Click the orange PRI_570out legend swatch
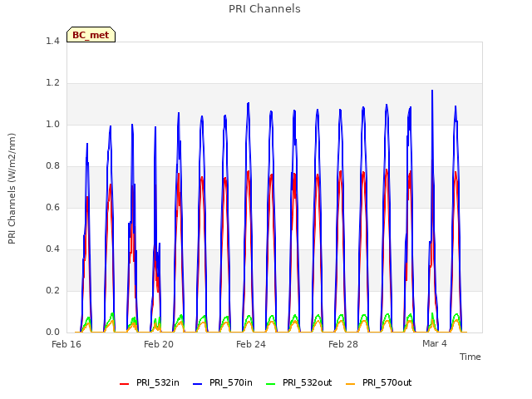532x399 pixels. point(350,384)
